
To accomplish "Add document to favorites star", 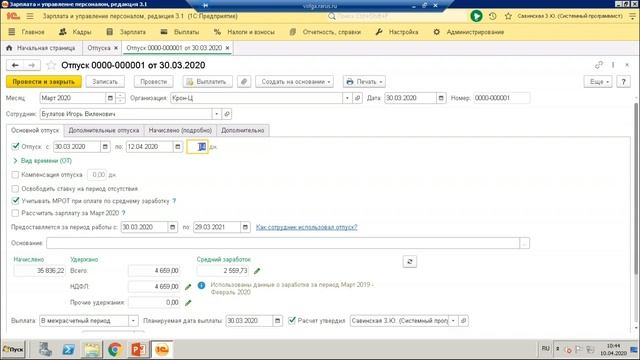I will pos(51,65).
